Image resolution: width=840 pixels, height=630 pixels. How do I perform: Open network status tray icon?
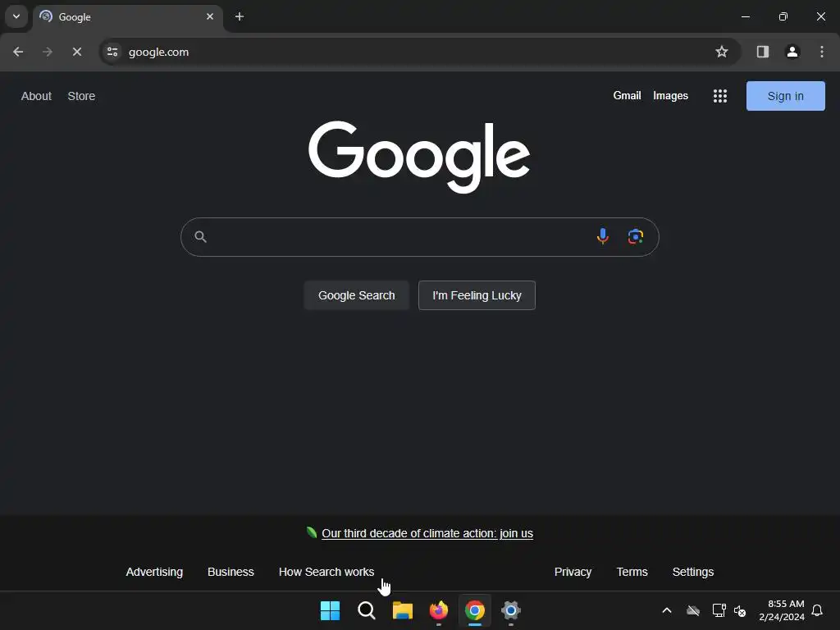[x=719, y=610]
